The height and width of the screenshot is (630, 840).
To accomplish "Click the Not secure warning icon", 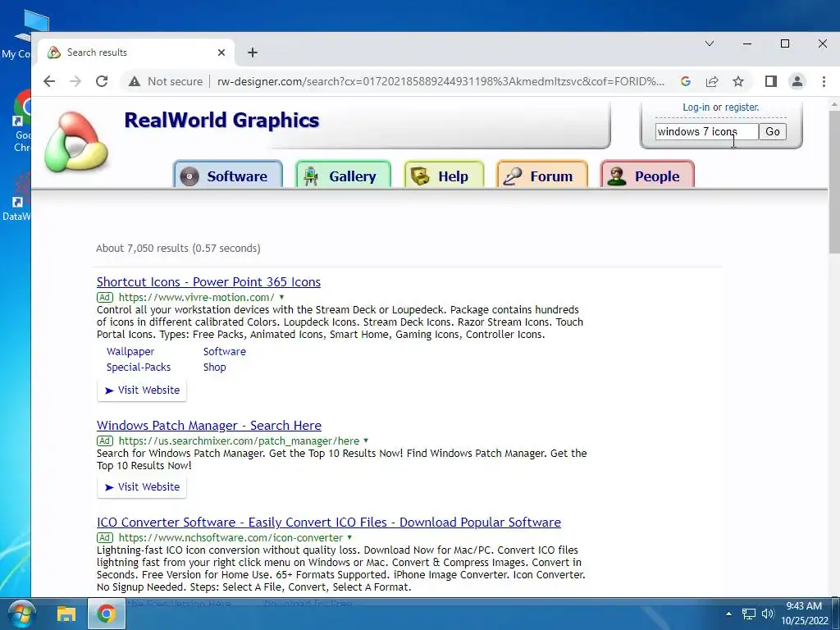I will click(134, 81).
